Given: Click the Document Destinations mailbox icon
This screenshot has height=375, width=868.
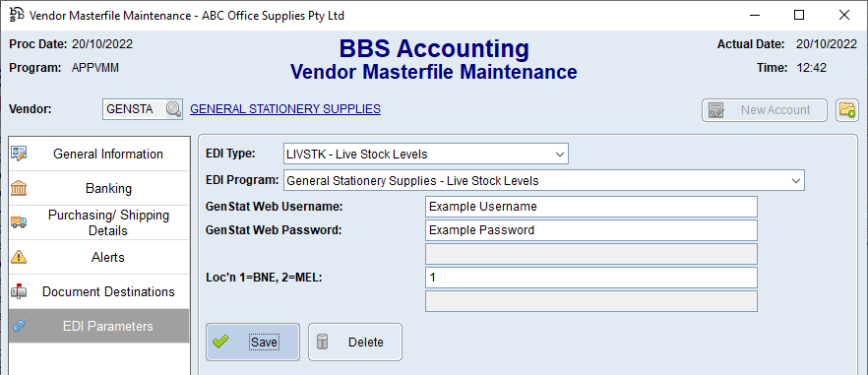Looking at the screenshot, I should tap(19, 291).
